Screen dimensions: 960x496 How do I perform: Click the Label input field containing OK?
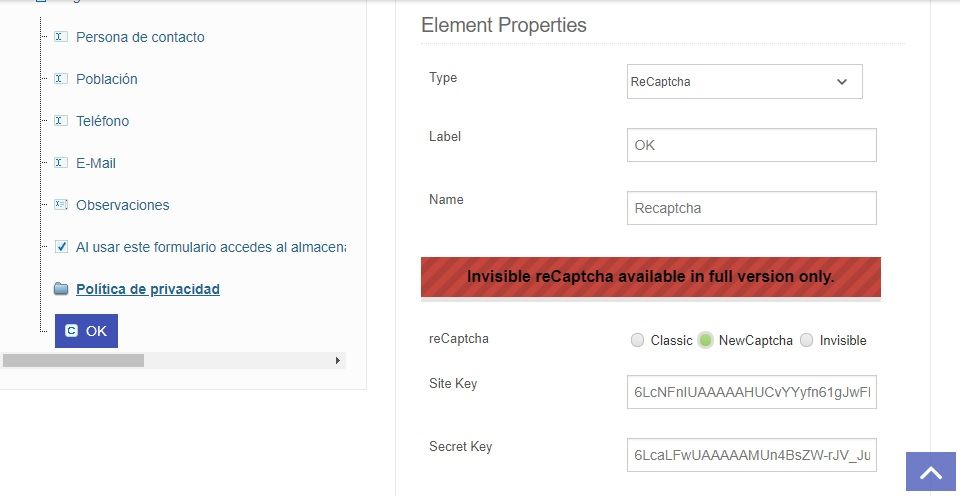[751, 145]
